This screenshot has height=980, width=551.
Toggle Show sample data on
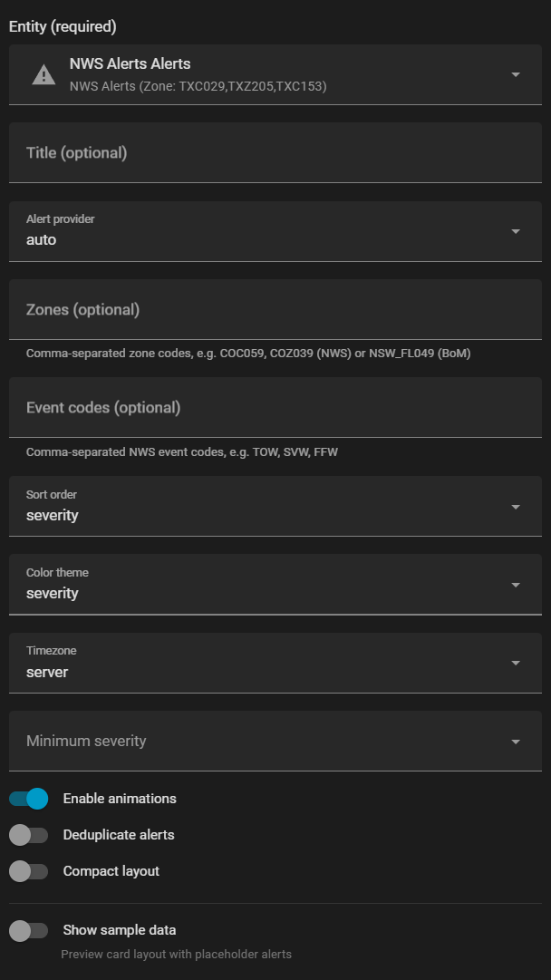click(x=28, y=930)
